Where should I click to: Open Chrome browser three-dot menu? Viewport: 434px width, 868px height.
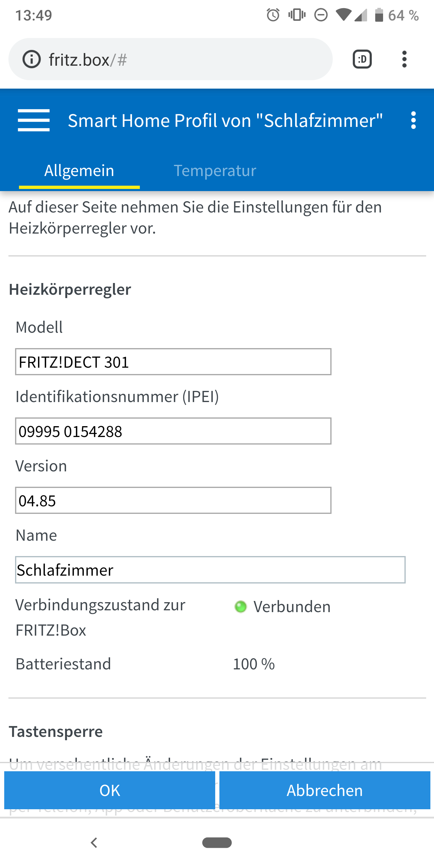coord(404,59)
